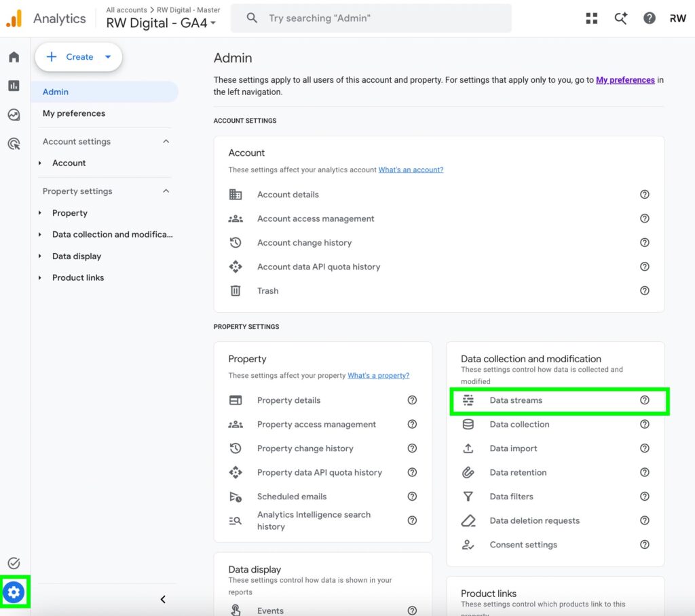Open the Explore icon in left rail
Viewport: 695px width, 616px height.
coord(14,115)
